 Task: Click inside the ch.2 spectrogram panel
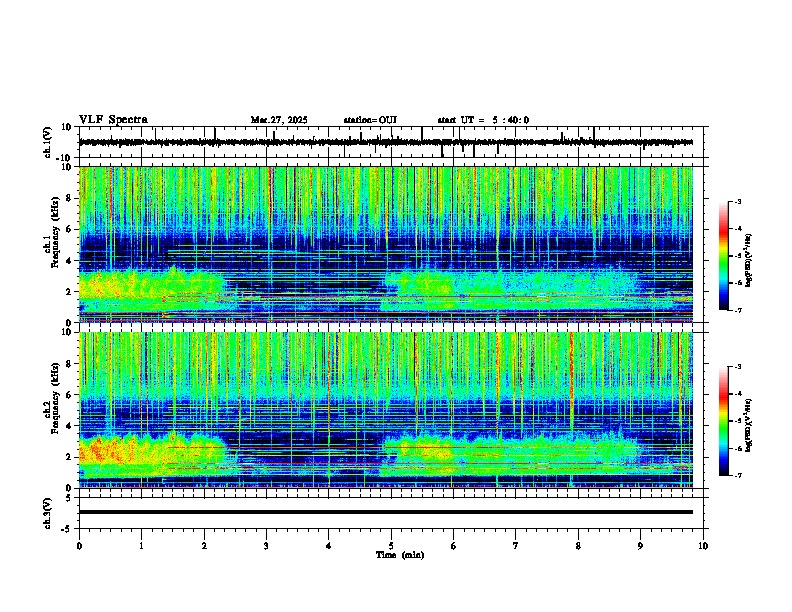coord(386,410)
